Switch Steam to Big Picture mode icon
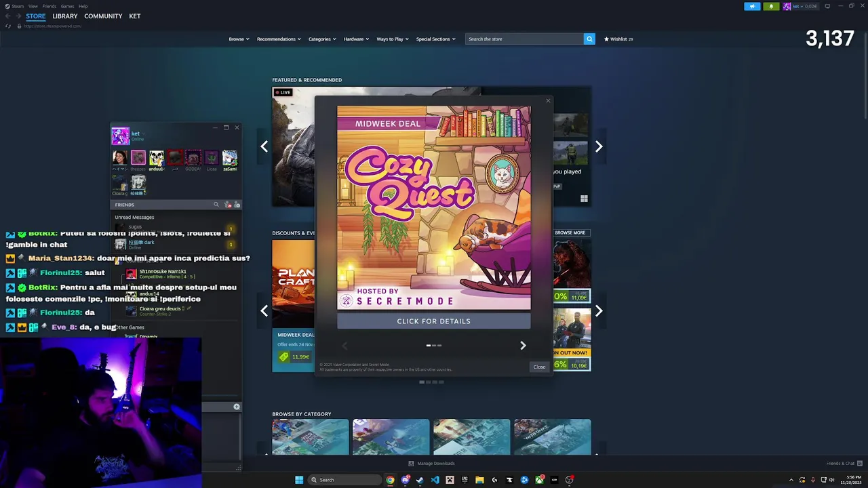Image resolution: width=868 pixels, height=488 pixels. coord(827,6)
